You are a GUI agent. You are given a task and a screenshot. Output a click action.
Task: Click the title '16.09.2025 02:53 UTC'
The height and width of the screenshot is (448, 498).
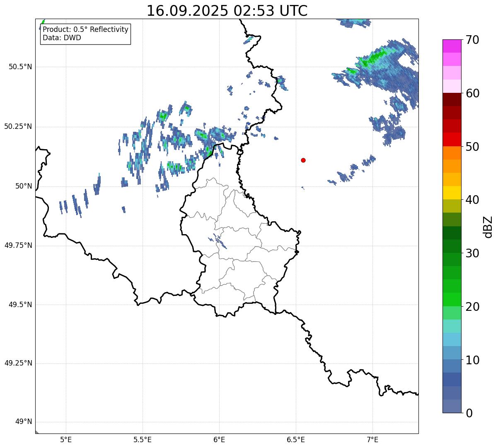pyautogui.click(x=227, y=11)
